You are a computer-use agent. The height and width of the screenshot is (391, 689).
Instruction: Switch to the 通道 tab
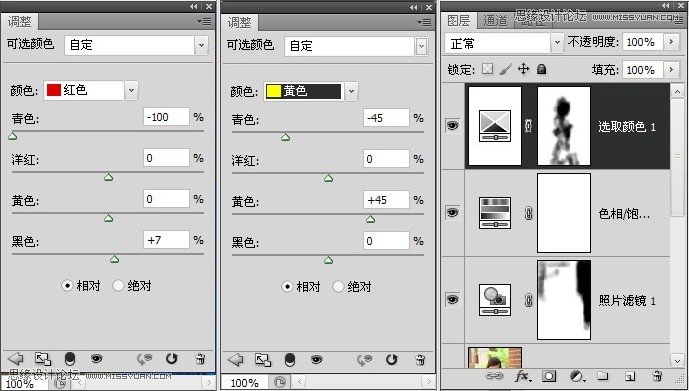[495, 20]
